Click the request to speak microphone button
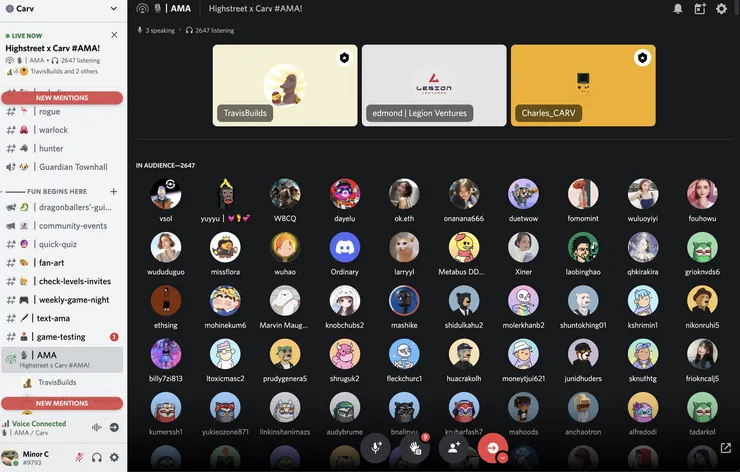740x472 pixels. (376, 447)
